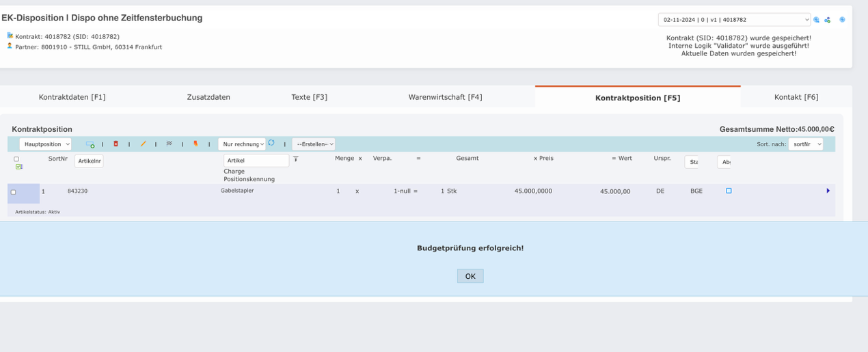
Task: Open the Warenwirtschaft [F4] tab
Action: point(445,97)
